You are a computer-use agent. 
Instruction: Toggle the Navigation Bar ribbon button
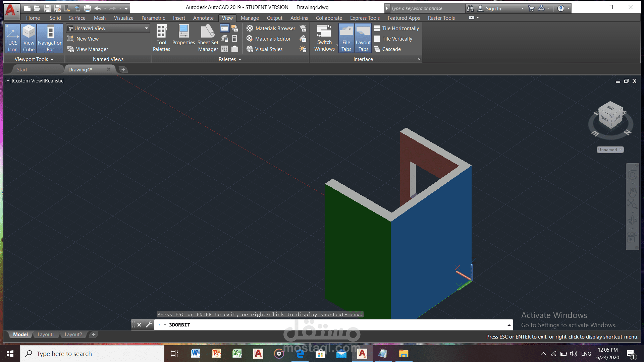(x=50, y=38)
